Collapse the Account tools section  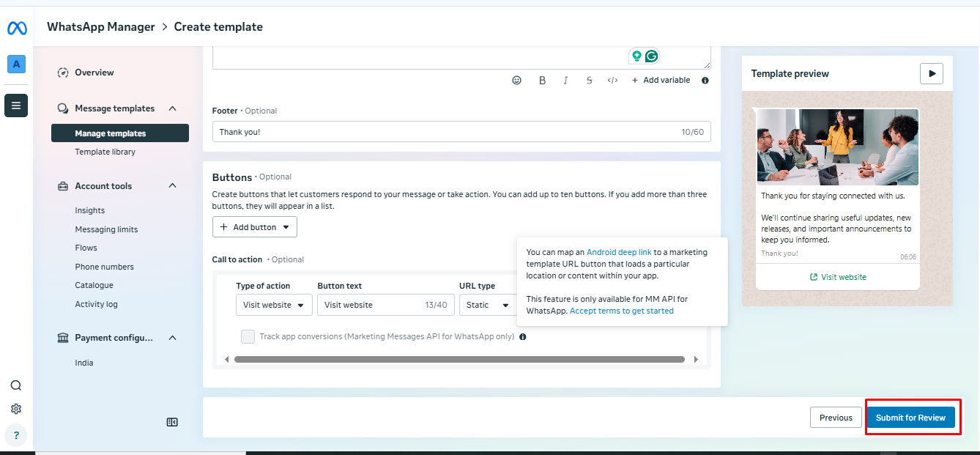[173, 185]
